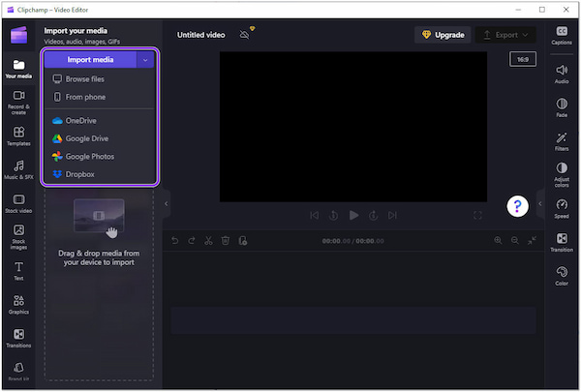Select the Split scissors tool

(208, 241)
